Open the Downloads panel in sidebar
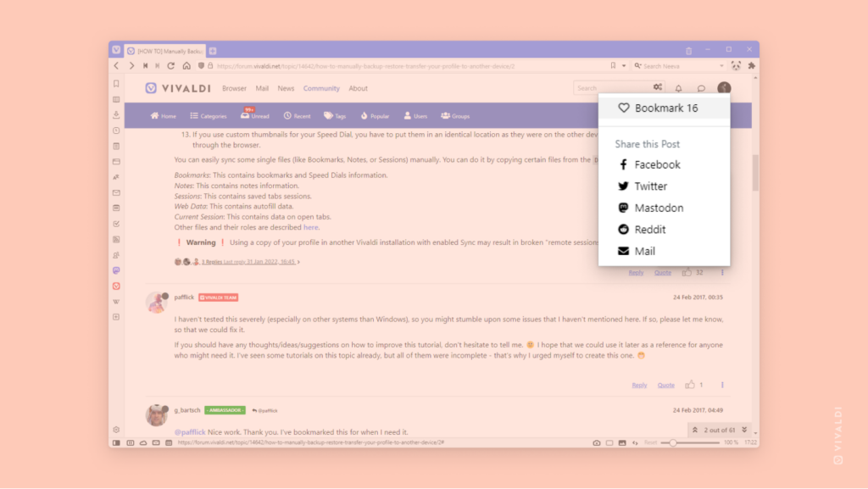This screenshot has width=868, height=489. point(116,115)
